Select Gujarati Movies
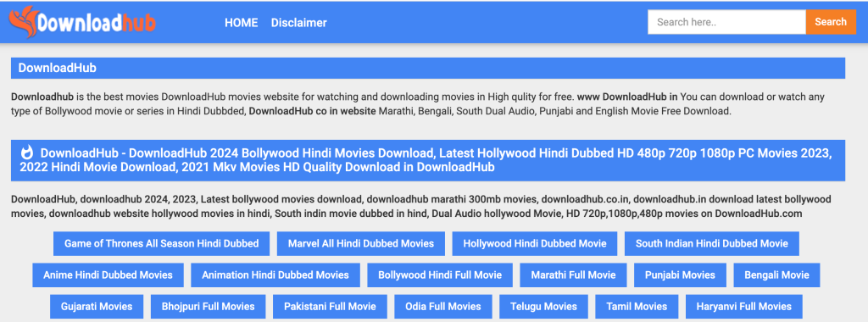The image size is (868, 322). (x=97, y=307)
